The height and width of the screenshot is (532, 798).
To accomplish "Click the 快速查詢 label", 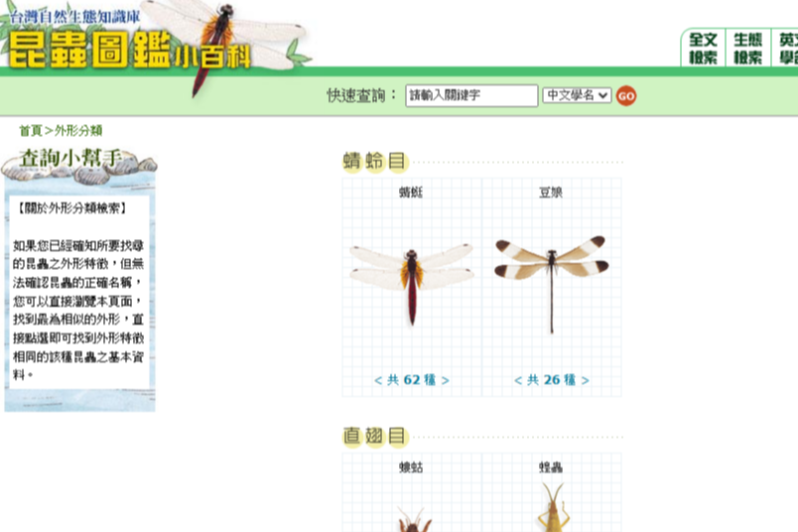I will coord(361,95).
